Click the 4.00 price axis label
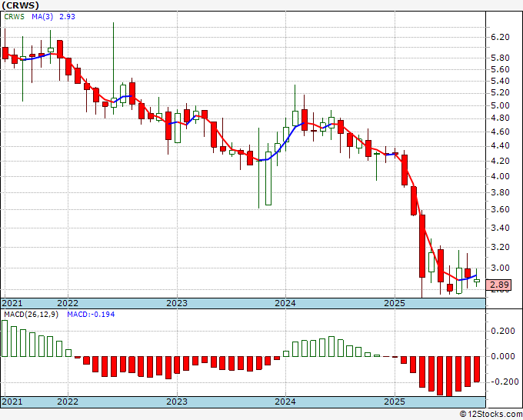Screen dimensions: 523x420 (501, 176)
